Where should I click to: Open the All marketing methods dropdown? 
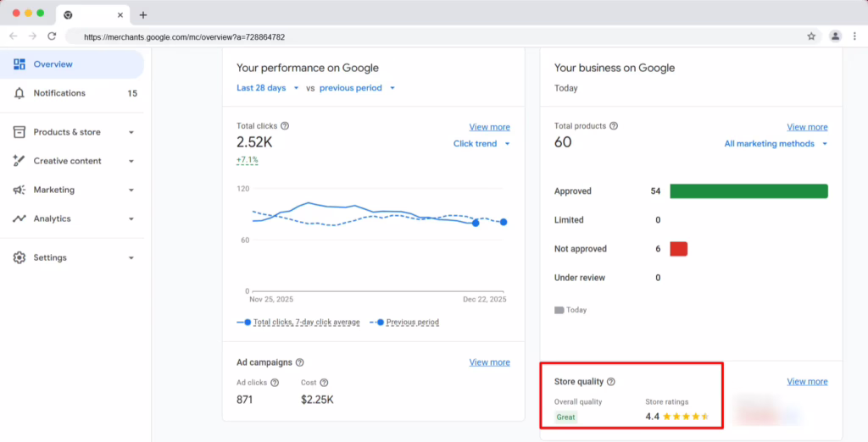pos(776,144)
